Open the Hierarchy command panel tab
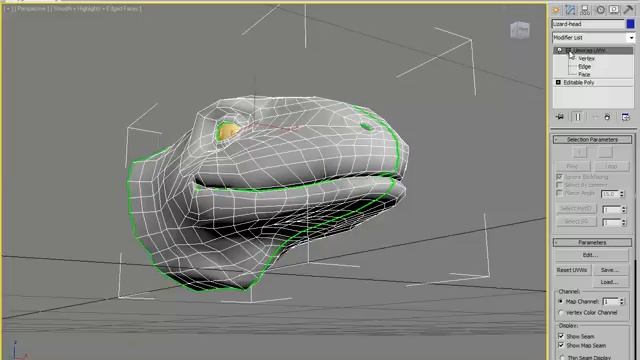Screen dimensions: 640x360 point(585,10)
